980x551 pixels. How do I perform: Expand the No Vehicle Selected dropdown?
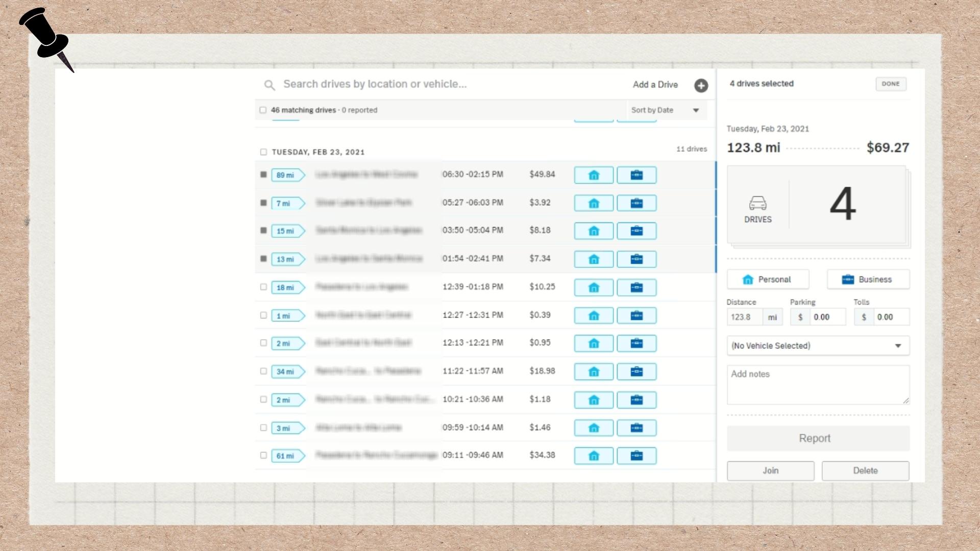pos(818,346)
